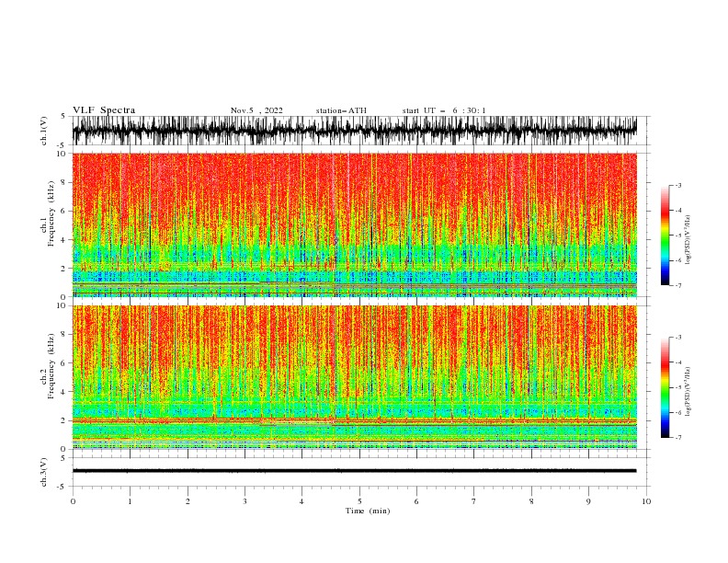Click the "9" tick on the time axis

(x=588, y=501)
